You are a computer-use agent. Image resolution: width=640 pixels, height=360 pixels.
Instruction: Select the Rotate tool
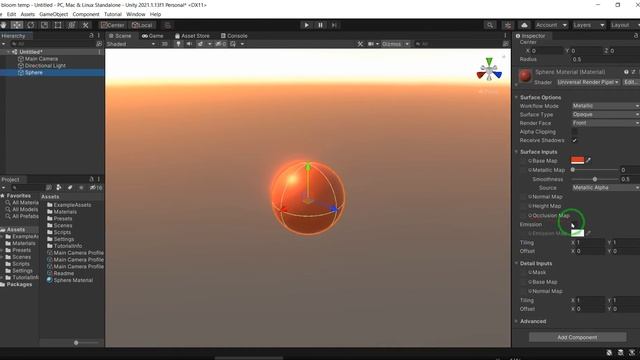[x=31, y=25]
